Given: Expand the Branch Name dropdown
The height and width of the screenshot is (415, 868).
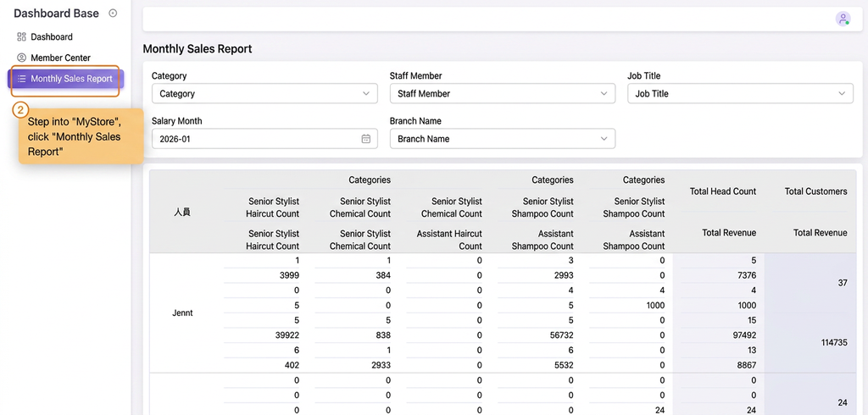Looking at the screenshot, I should 502,139.
